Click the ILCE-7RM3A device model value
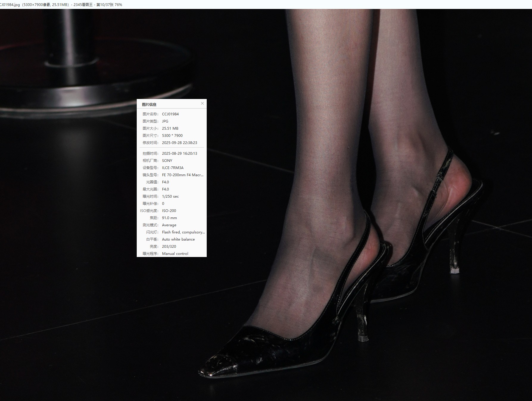Viewport: 532px width, 401px height. [173, 168]
